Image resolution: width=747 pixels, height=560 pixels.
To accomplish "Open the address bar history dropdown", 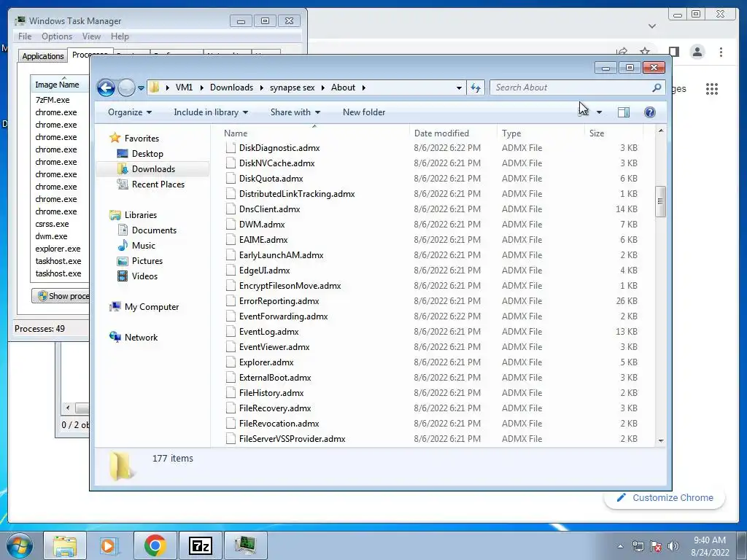I will tap(459, 87).
